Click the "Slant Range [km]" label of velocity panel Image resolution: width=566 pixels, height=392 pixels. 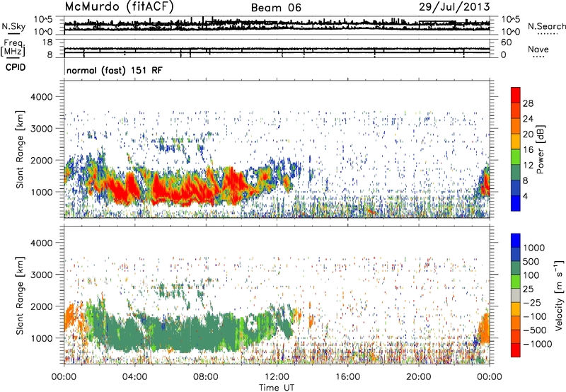(x=20, y=295)
